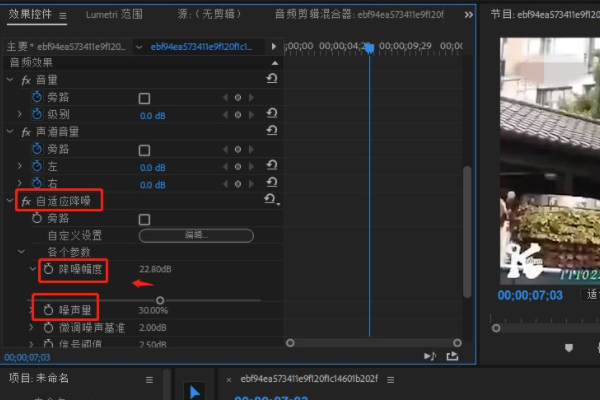Viewport: 600px width, 400px height.
Task: Expand the 左 channel parameter
Action: pos(20,166)
